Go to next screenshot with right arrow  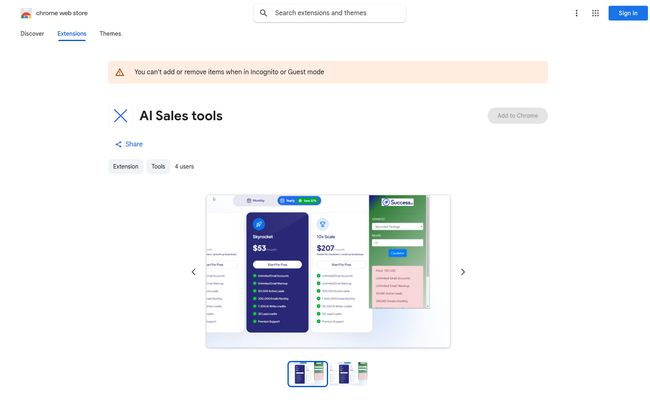pos(463,272)
